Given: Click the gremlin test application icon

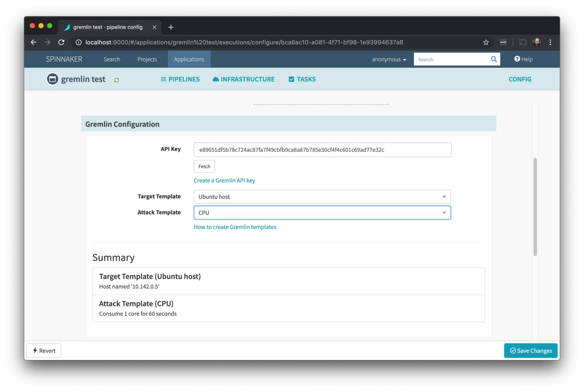Looking at the screenshot, I should [53, 79].
